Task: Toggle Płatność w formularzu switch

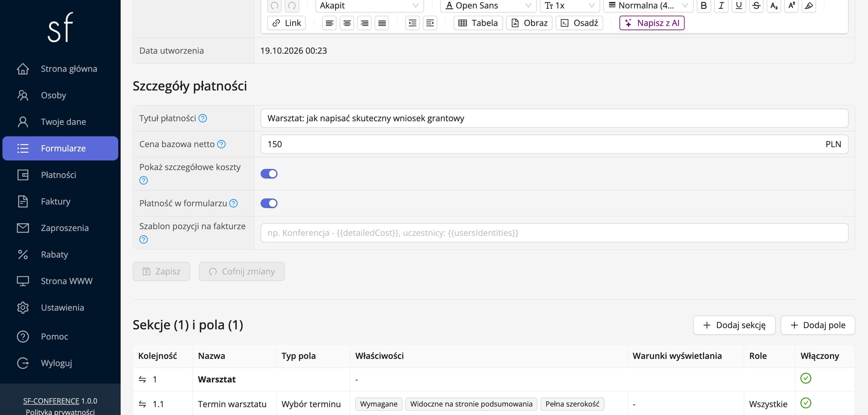Action: pyautogui.click(x=269, y=203)
